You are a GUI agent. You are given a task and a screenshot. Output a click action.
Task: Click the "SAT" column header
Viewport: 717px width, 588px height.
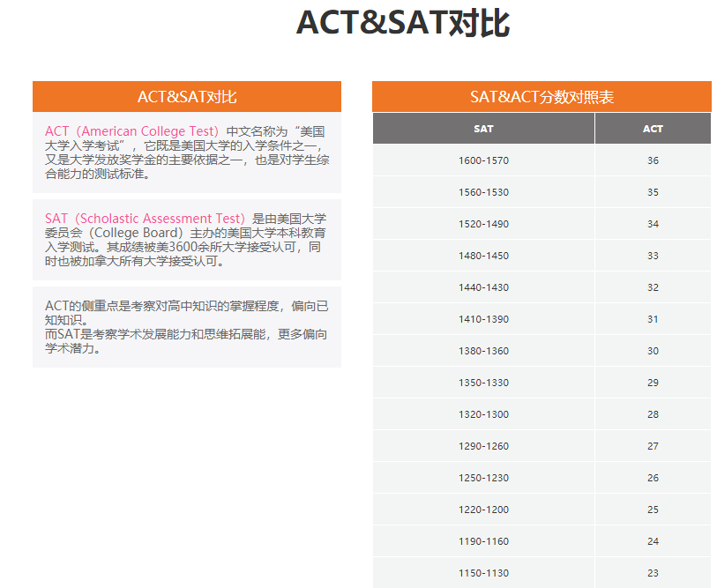pyautogui.click(x=483, y=129)
